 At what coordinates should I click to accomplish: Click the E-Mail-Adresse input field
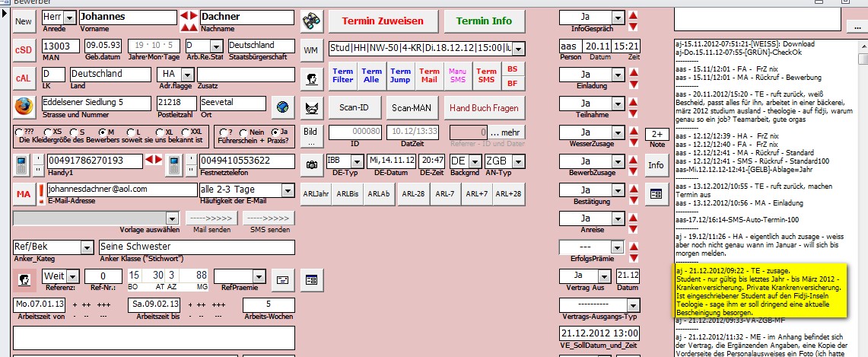point(120,190)
